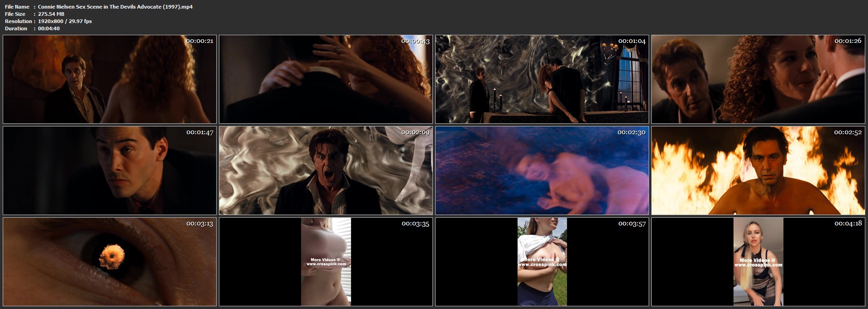This screenshot has height=309, width=868.
Task: Select the thumbnail frame at 00:01:26
Action: pos(759,79)
